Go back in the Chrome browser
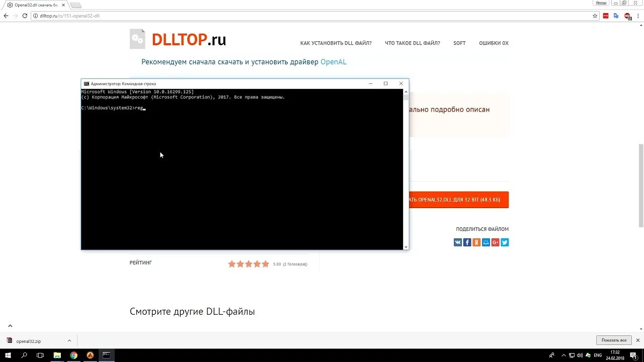The height and width of the screenshot is (362, 644). 6,16
